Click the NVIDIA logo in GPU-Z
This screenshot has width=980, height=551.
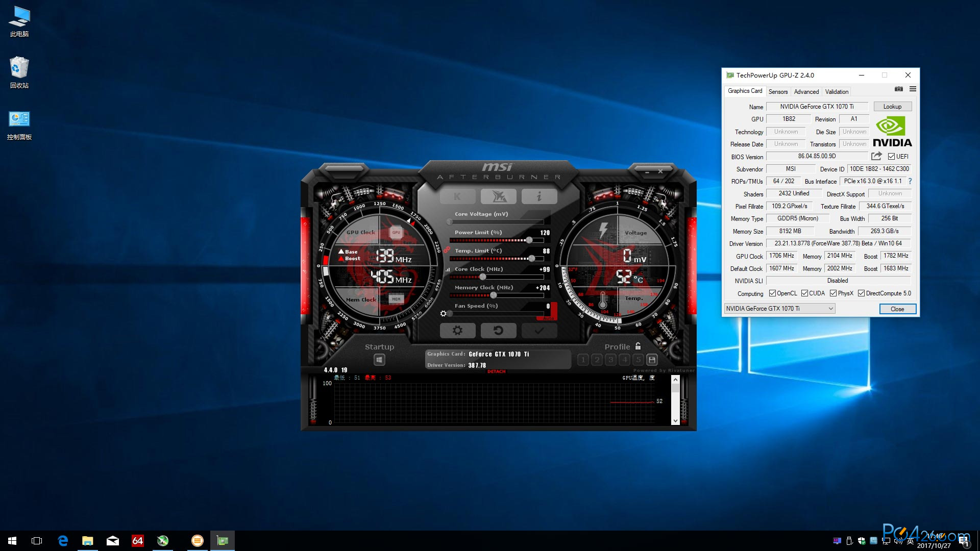[x=892, y=132]
